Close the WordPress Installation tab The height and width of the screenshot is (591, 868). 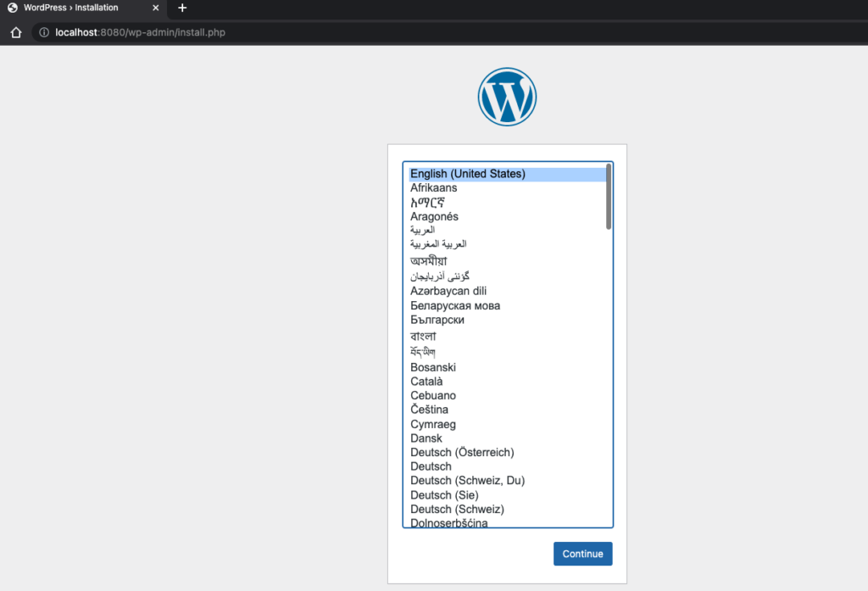156,8
